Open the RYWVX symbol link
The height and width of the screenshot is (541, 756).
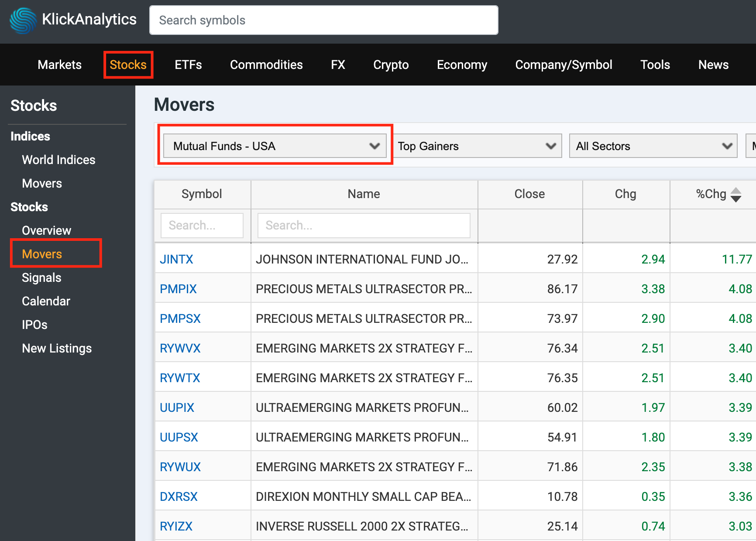tap(180, 348)
